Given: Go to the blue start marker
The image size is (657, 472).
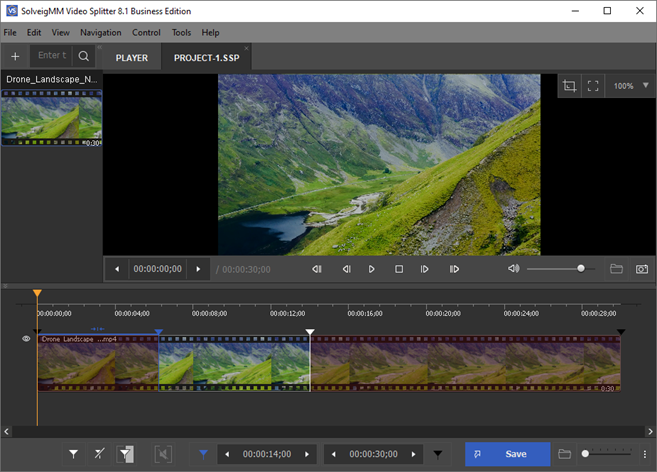Looking at the screenshot, I should coord(203,454).
